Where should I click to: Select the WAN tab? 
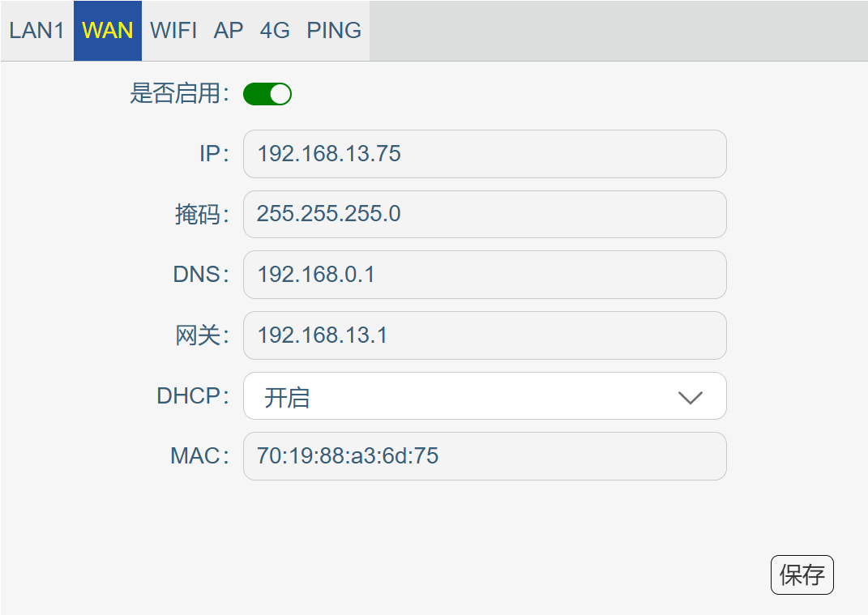108,31
